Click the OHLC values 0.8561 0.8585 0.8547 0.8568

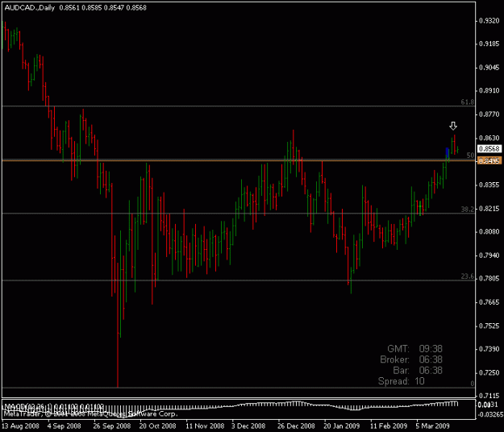[x=103, y=8]
